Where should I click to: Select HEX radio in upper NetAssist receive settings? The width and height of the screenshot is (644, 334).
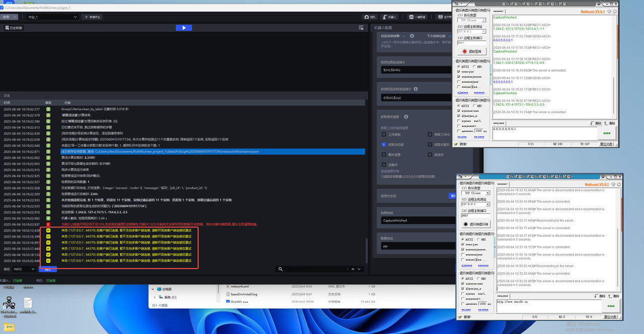(474, 66)
